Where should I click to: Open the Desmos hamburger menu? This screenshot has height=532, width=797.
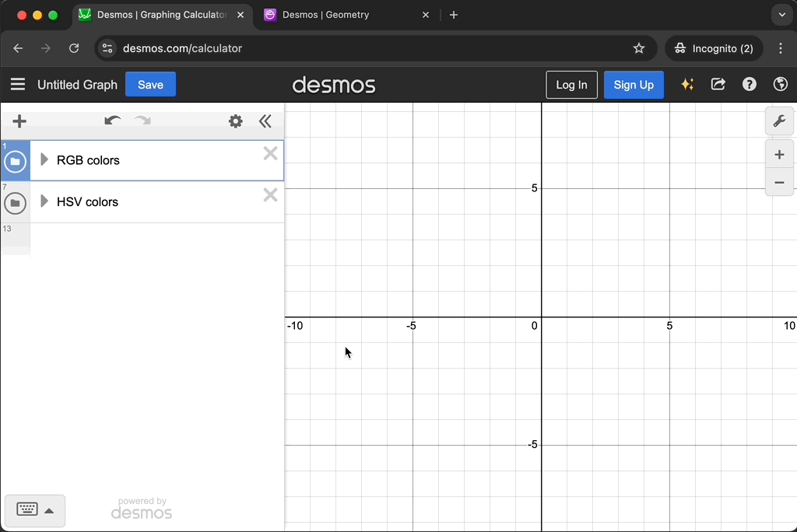pyautogui.click(x=18, y=85)
